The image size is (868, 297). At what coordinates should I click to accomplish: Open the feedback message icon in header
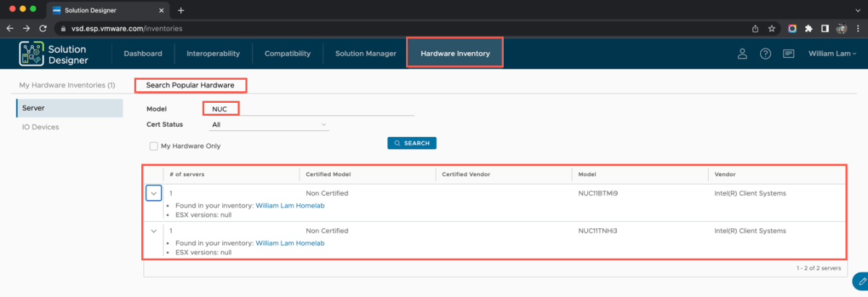(788, 54)
